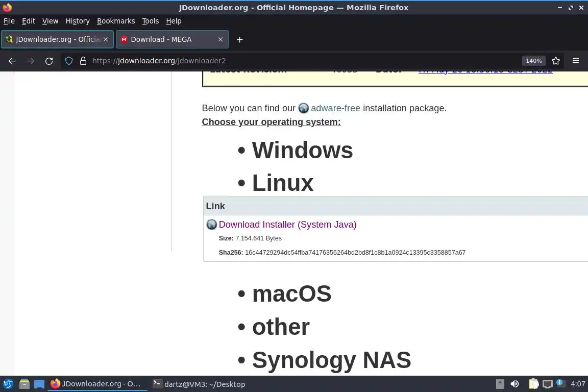This screenshot has height=392, width=588.
Task: Expand the Synology NAS section
Action: pos(331,360)
